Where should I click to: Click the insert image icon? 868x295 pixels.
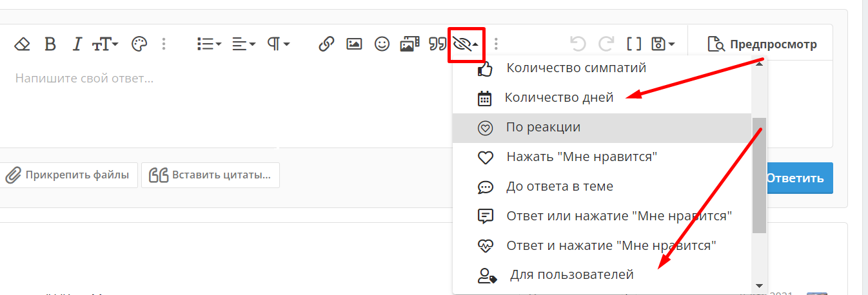pos(354,44)
